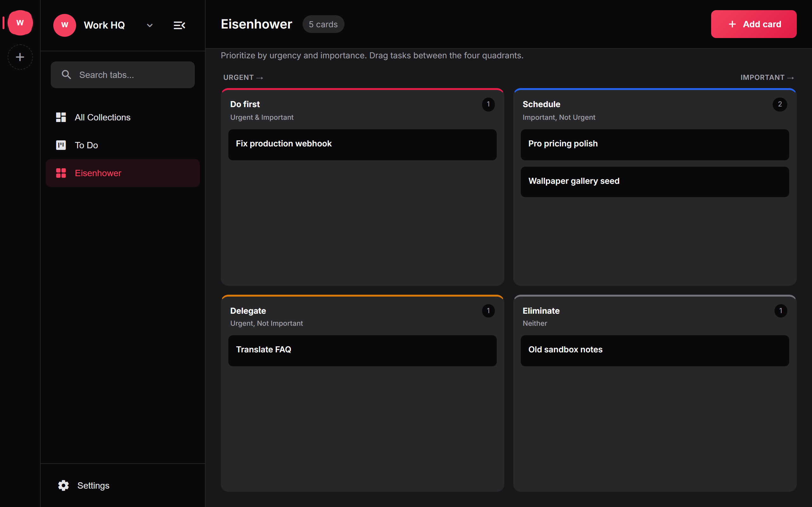Open Settings via the gear icon

(x=63, y=485)
